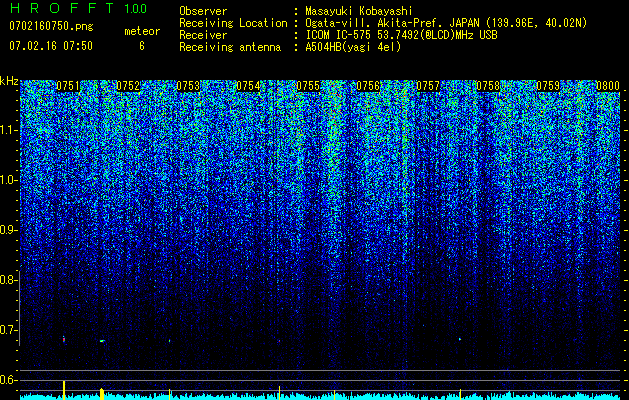Viewport: 629px width, 400px height.
Task: Click the green meteor echo before 0752
Action: tap(102, 341)
